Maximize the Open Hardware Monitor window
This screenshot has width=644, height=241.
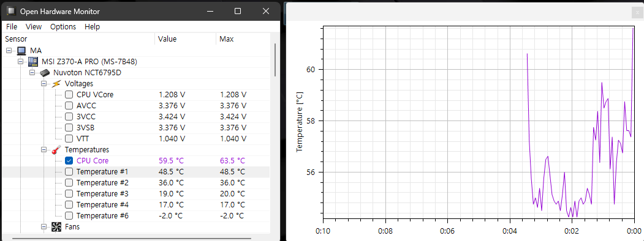[x=238, y=11]
